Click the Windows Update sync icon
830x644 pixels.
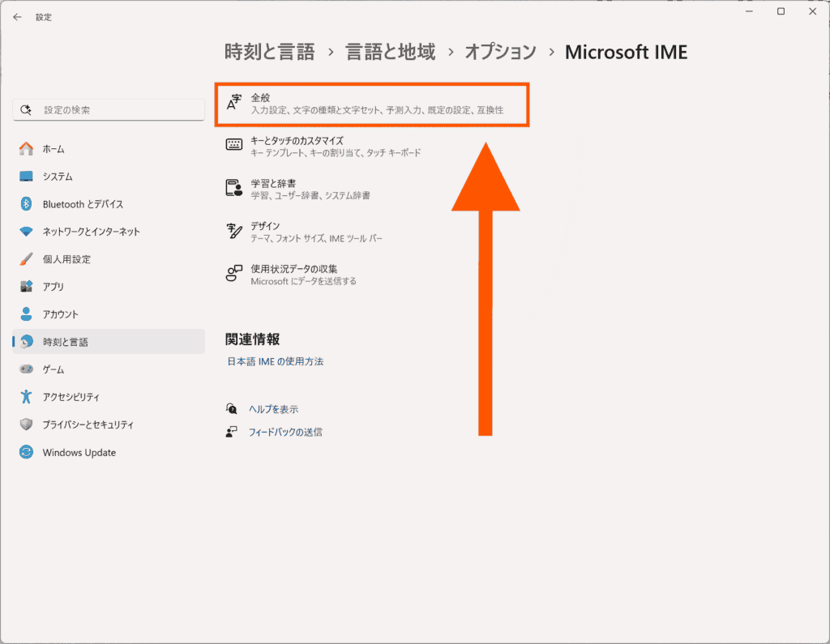click(26, 452)
